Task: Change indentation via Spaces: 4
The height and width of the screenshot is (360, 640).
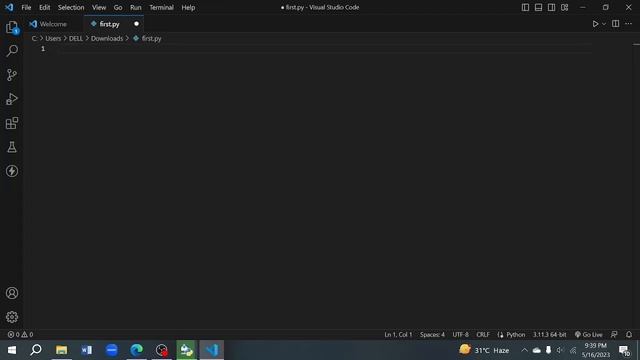Action: click(432, 335)
